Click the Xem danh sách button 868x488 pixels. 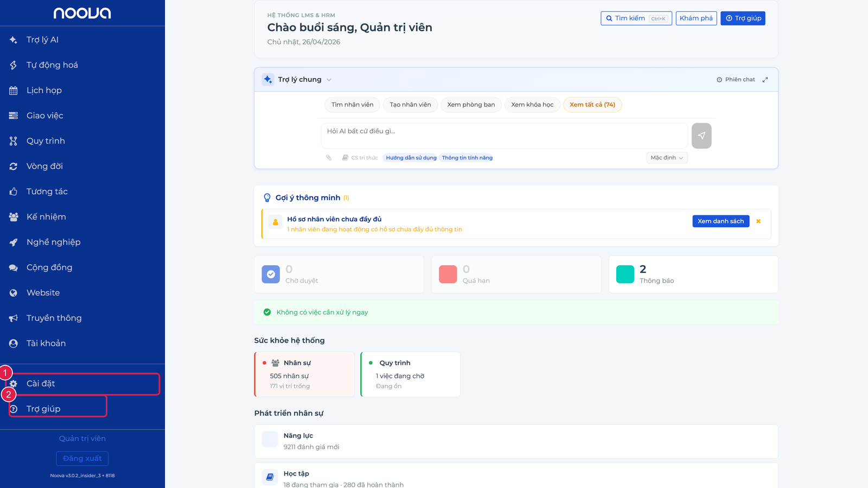tap(720, 221)
